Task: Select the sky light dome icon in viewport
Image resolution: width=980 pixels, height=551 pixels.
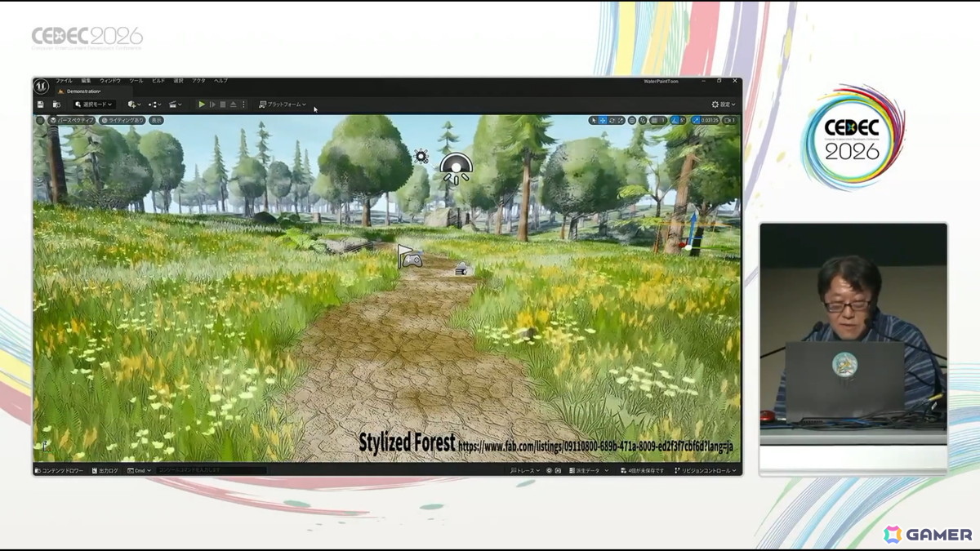Action: [455, 168]
